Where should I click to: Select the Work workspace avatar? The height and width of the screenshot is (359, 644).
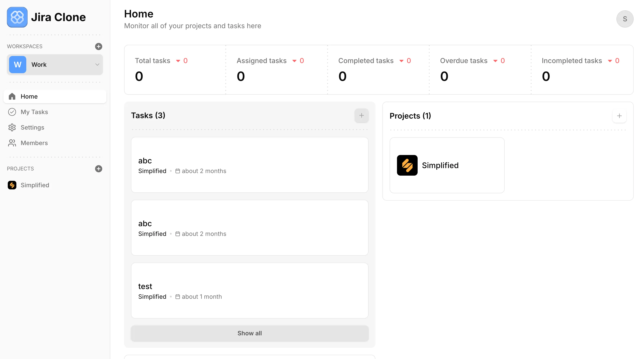[x=17, y=64]
